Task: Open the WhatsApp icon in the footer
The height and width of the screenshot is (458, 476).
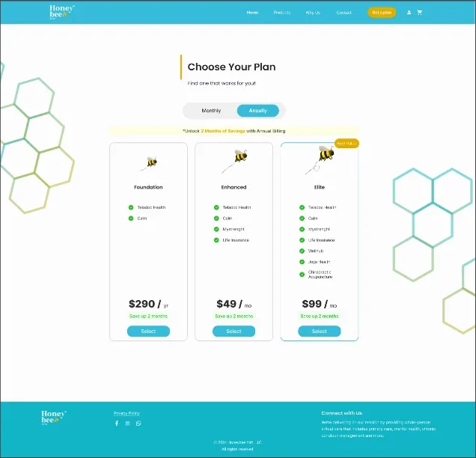Action: 138,423
